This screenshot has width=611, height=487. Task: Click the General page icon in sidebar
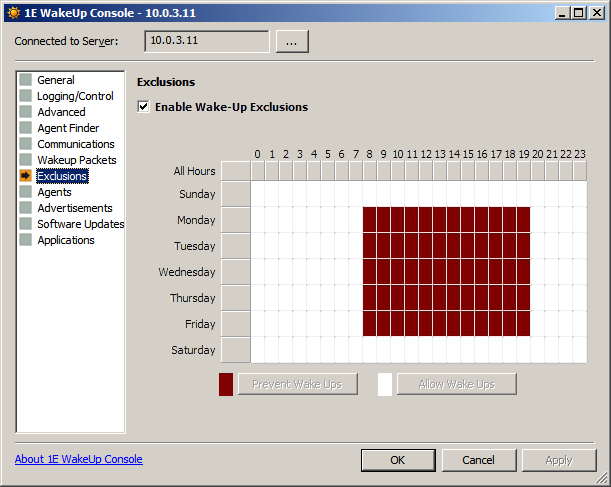click(25, 80)
